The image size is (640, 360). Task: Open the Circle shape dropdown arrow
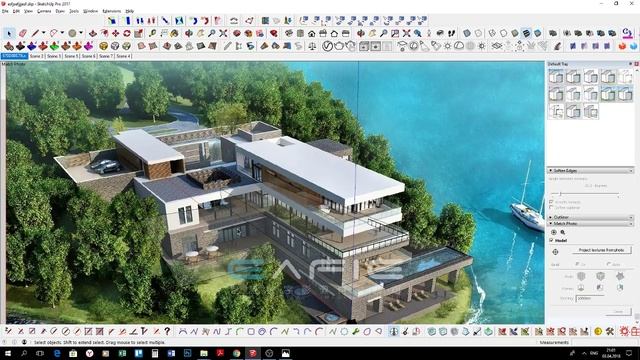coord(80,33)
